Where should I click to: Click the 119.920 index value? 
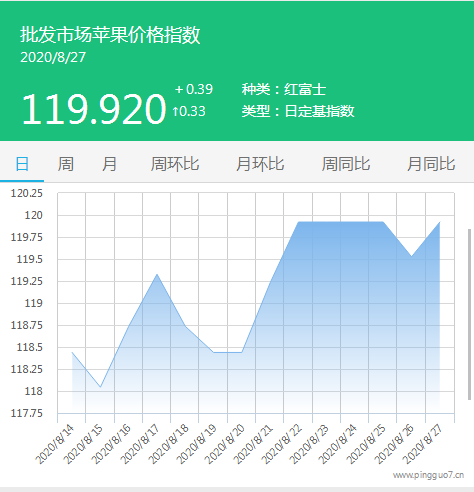tap(94, 109)
